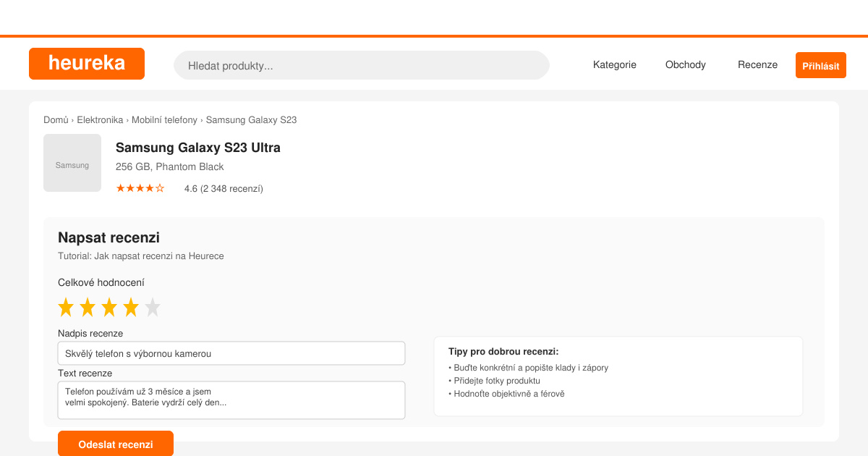Submit with Odeslat recenzi button
The image size is (868, 456).
pos(116,444)
